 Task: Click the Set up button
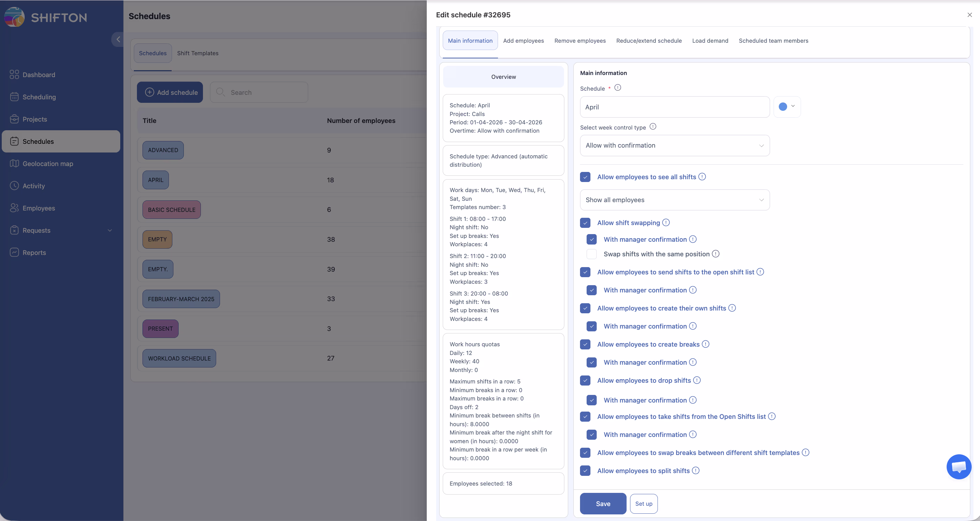pos(643,504)
